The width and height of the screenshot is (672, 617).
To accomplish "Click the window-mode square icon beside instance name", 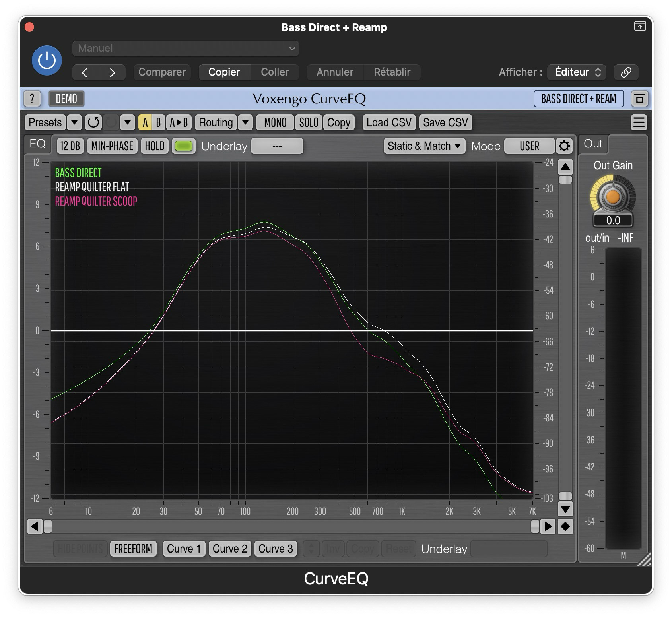I will 639,99.
